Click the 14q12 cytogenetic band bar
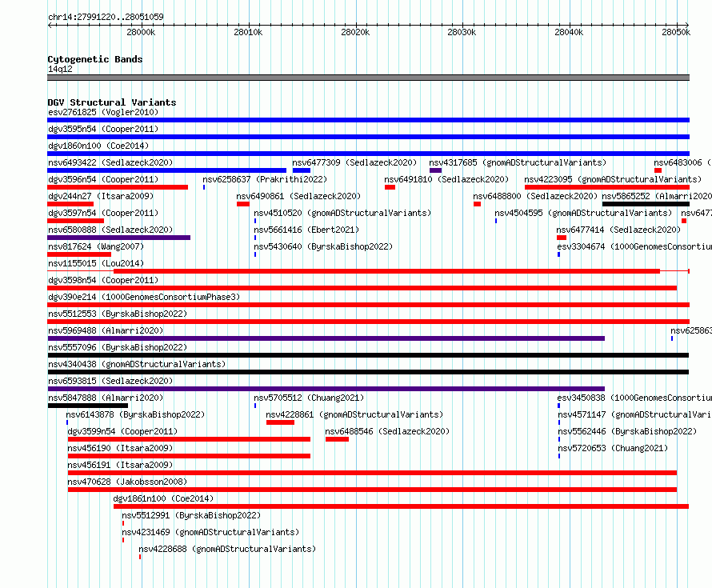712x588 pixels. click(368, 78)
